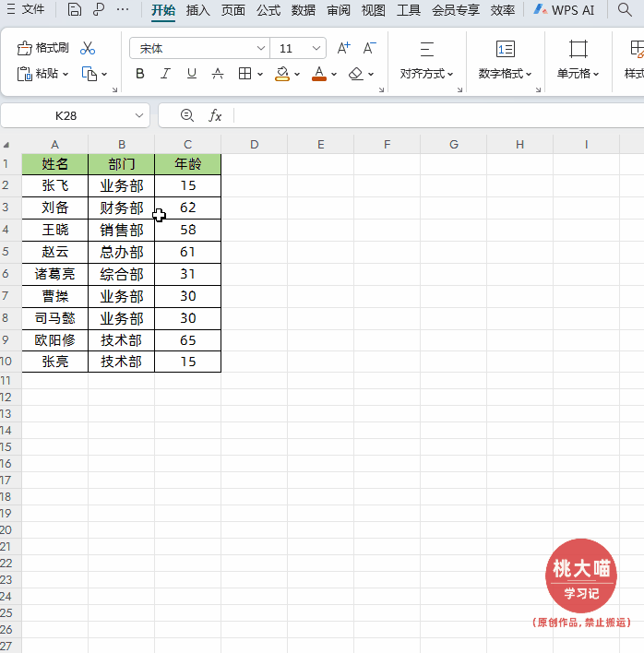The height and width of the screenshot is (653, 644).
Task: Toggle Underline formatting
Action: (192, 74)
